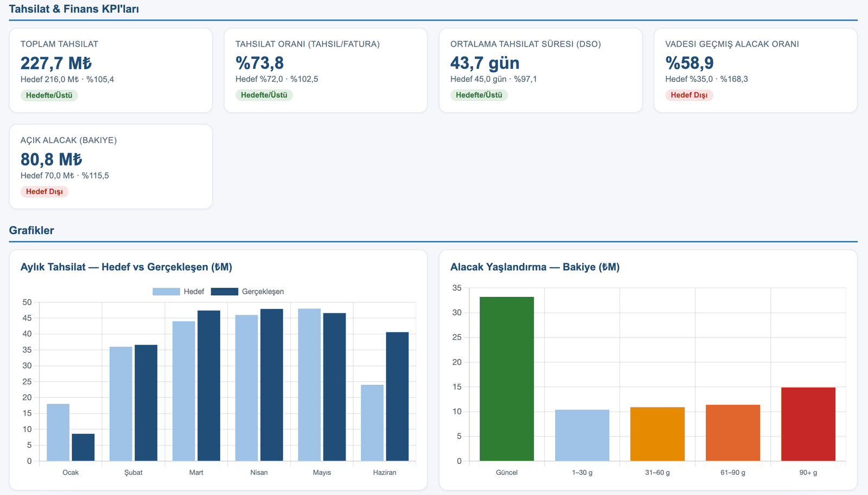The image size is (868, 495).
Task: Click the Ocak Hedef bar
Action: [x=58, y=433]
